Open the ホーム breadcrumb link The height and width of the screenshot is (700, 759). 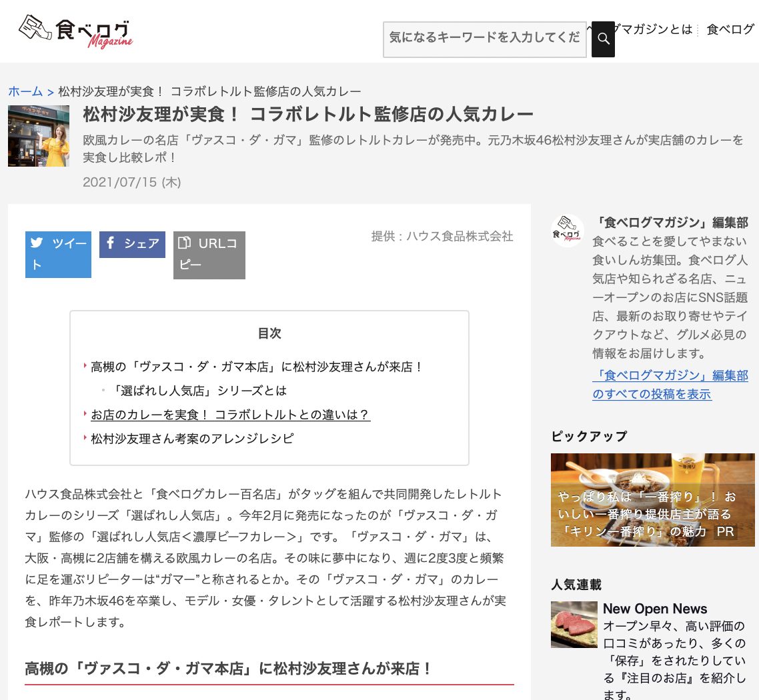click(x=25, y=91)
